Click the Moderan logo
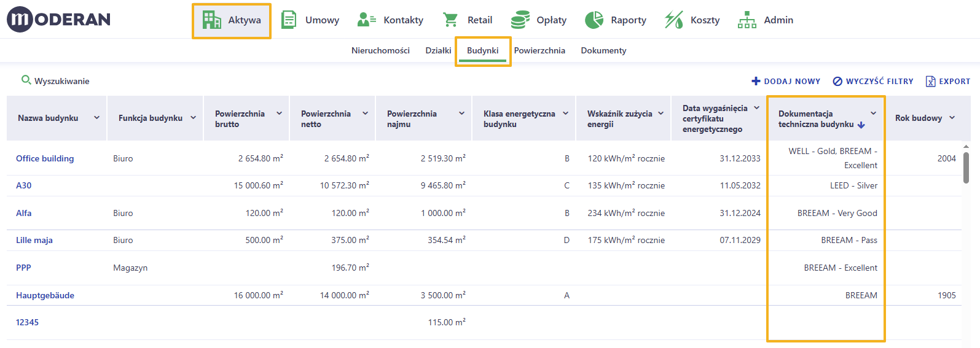980x348 pixels. point(58,19)
